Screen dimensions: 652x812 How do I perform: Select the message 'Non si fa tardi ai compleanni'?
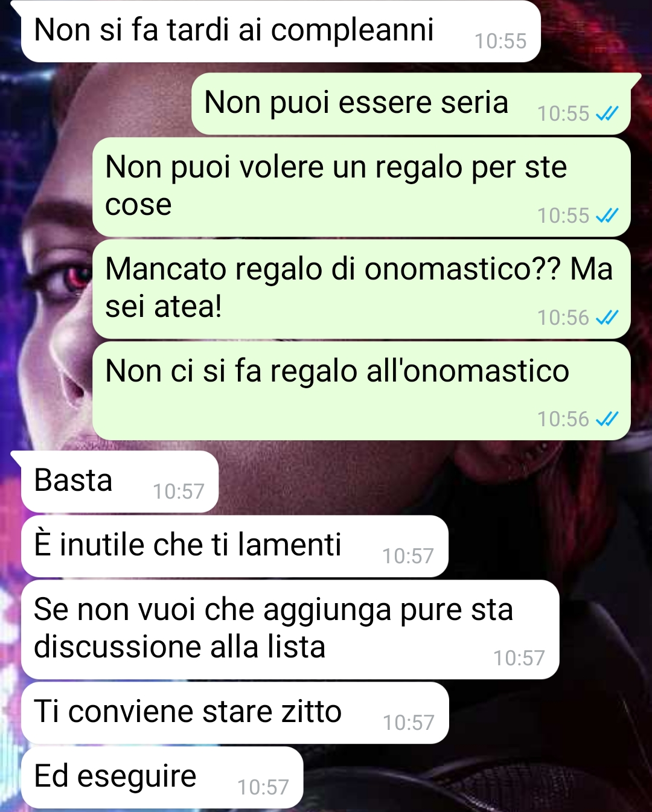coord(281,31)
